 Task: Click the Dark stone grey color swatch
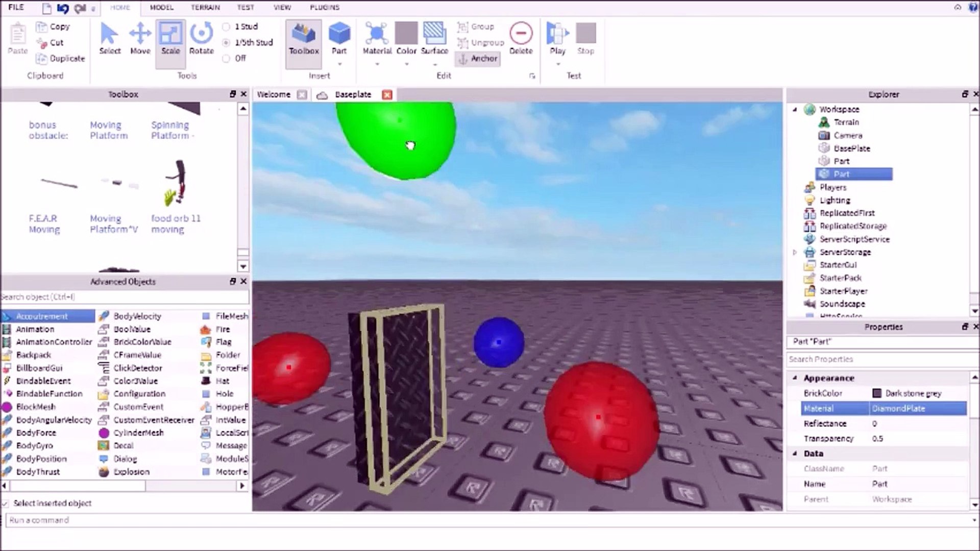click(877, 393)
